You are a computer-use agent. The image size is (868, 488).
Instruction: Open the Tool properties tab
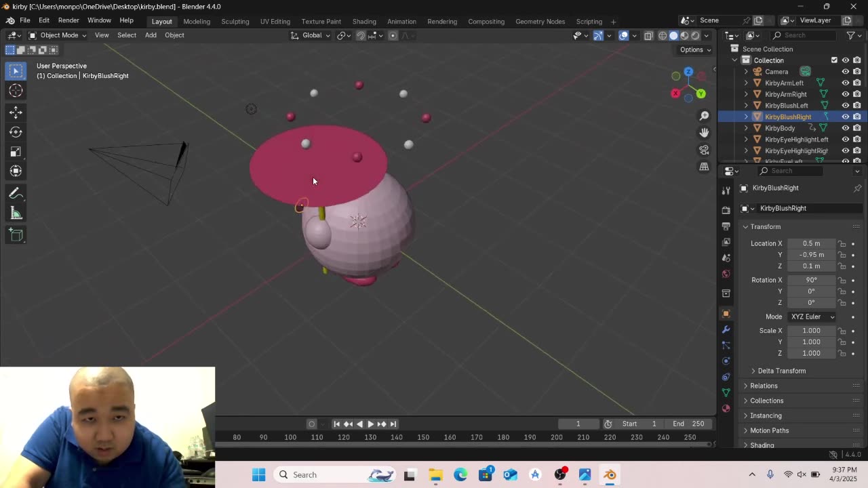726,190
